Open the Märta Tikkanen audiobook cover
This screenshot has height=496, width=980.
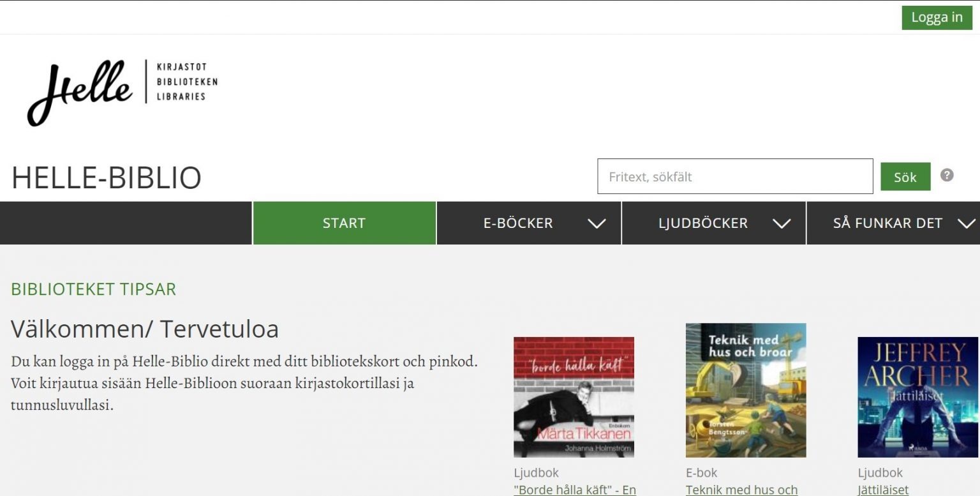(x=574, y=397)
